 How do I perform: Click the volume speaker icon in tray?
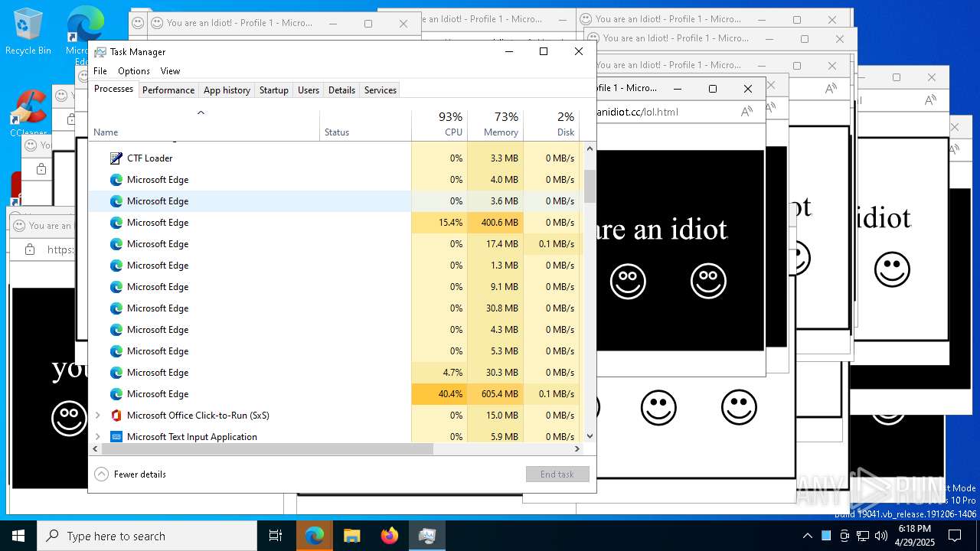(x=881, y=536)
